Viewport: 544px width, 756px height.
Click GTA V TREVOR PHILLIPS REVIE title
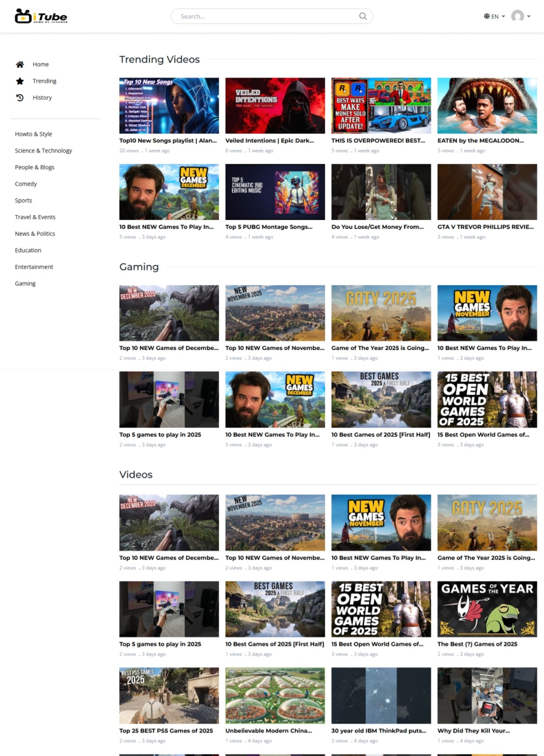click(x=485, y=227)
